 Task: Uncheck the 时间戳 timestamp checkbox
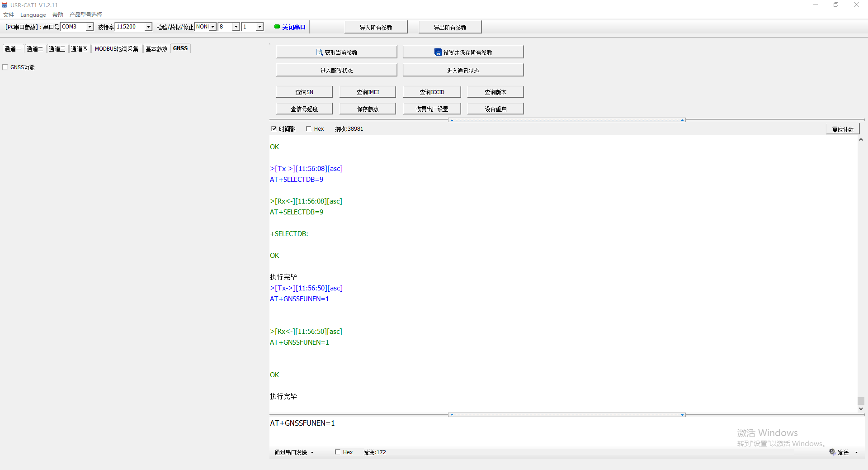[274, 129]
